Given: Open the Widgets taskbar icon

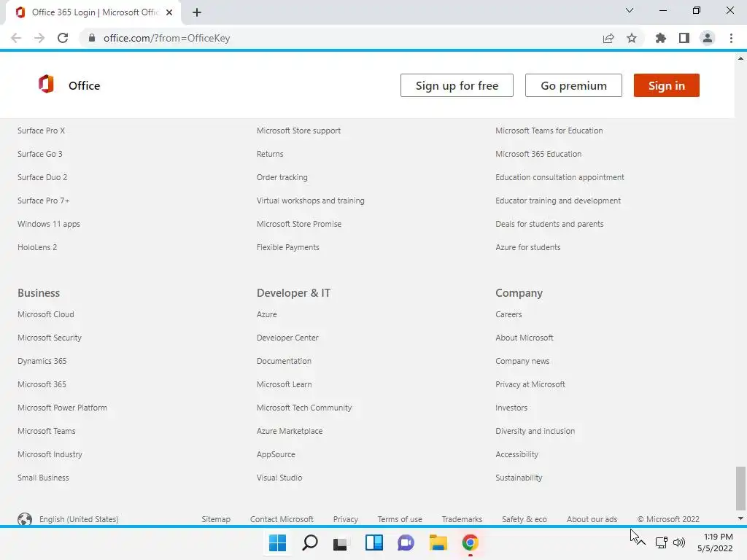Looking at the screenshot, I should coord(374,542).
